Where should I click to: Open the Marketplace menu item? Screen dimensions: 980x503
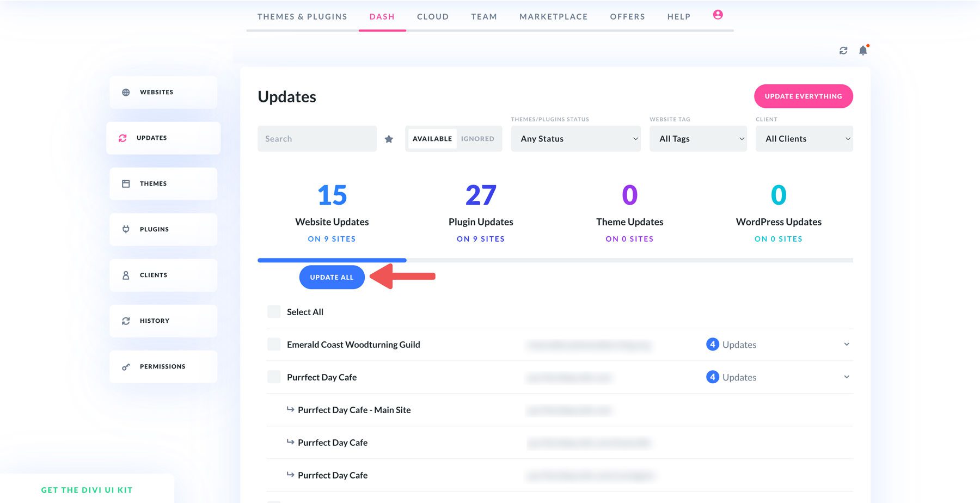[553, 16]
